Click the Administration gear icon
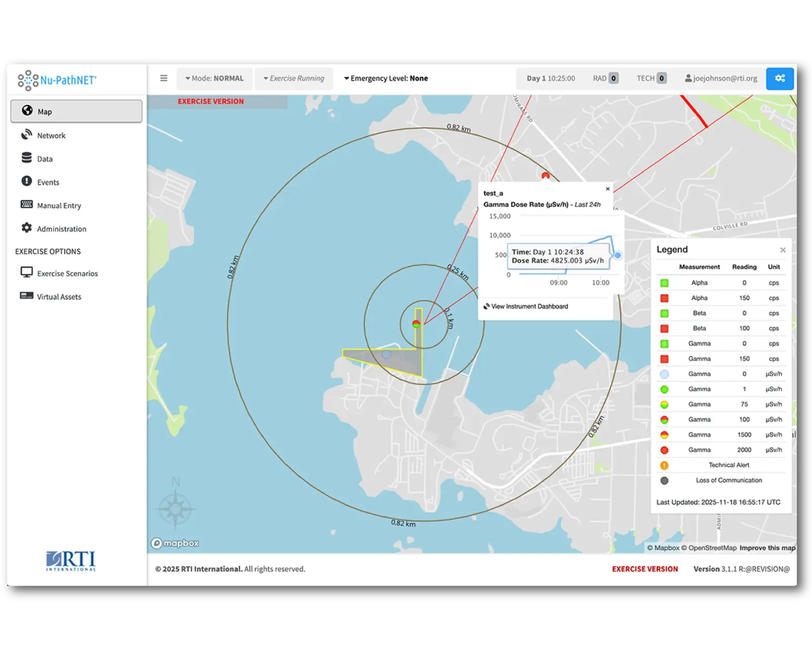The image size is (812, 650). 26,228
